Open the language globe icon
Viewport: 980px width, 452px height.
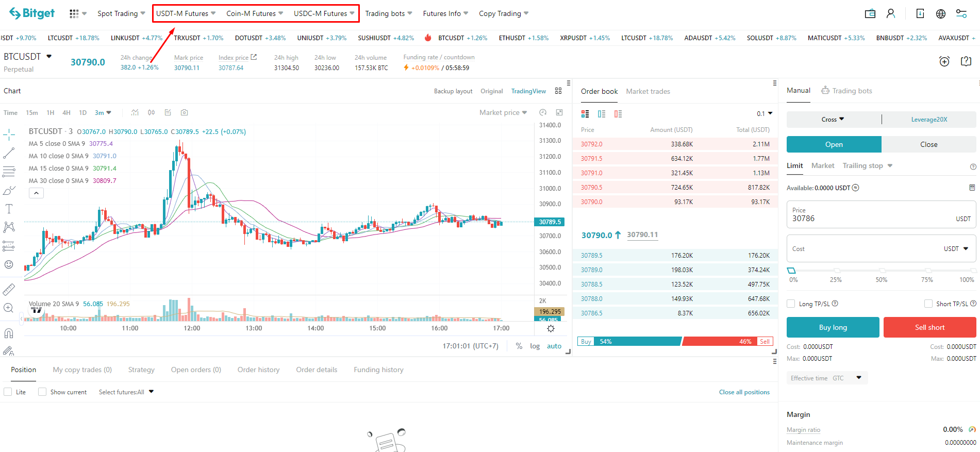click(x=941, y=14)
